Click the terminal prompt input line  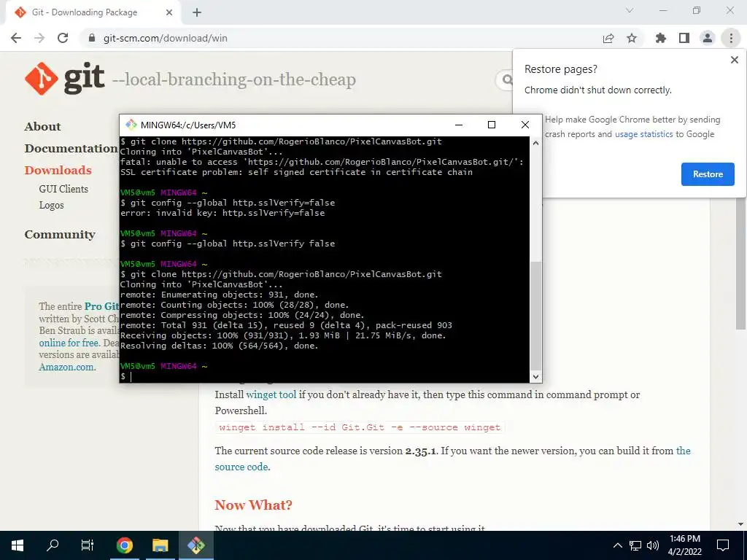324,377
